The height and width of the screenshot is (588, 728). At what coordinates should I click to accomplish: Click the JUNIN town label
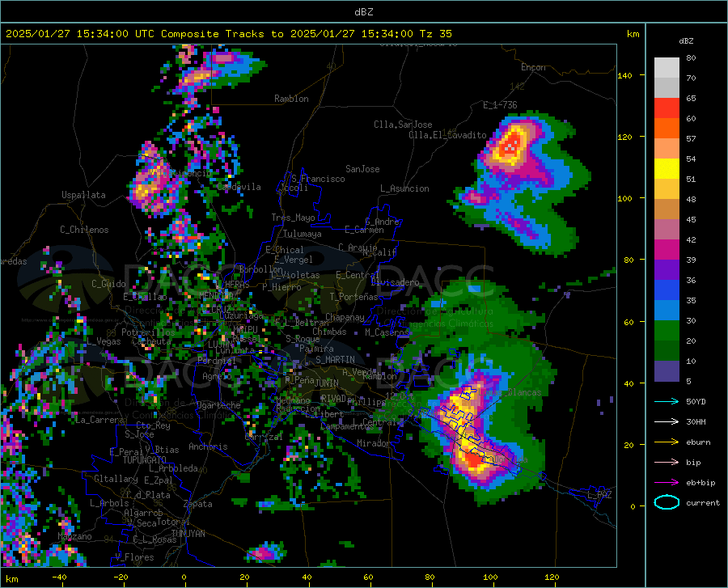coord(327,383)
